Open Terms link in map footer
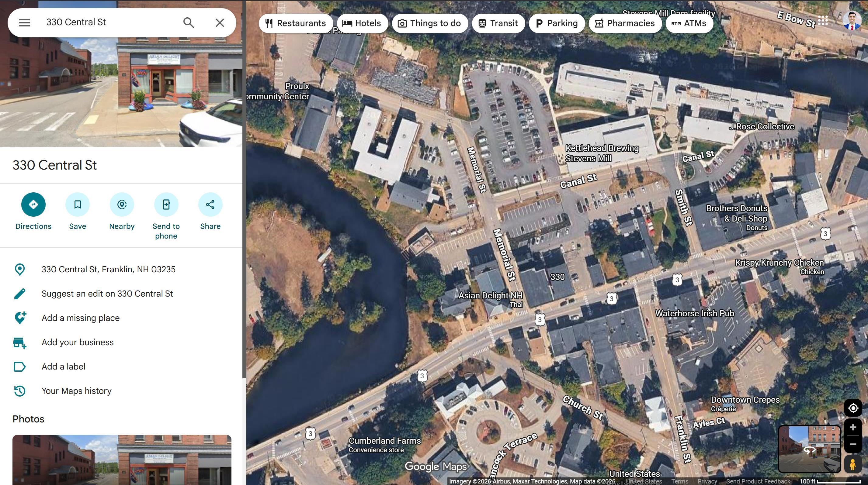This screenshot has height=485, width=868. click(680, 481)
